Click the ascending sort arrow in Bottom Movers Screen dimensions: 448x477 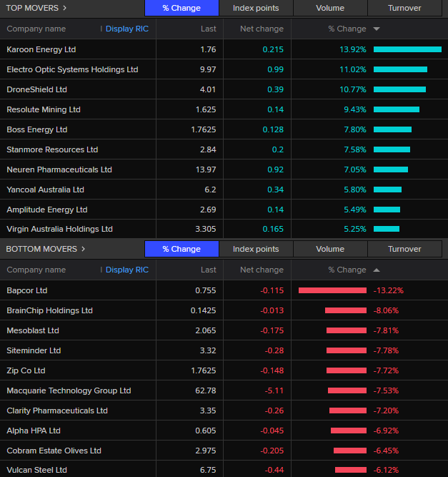tap(377, 270)
